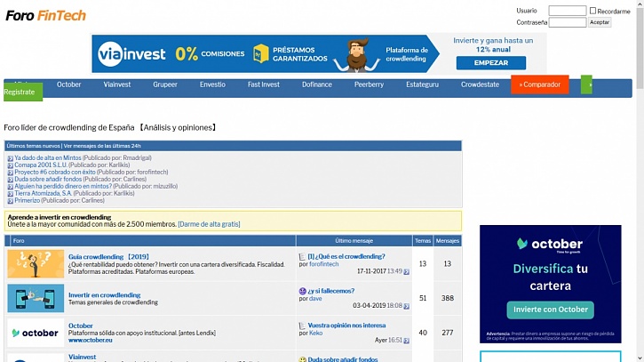Click Darme de alta gratis link
The height and width of the screenshot is (362, 644).
coord(209,224)
